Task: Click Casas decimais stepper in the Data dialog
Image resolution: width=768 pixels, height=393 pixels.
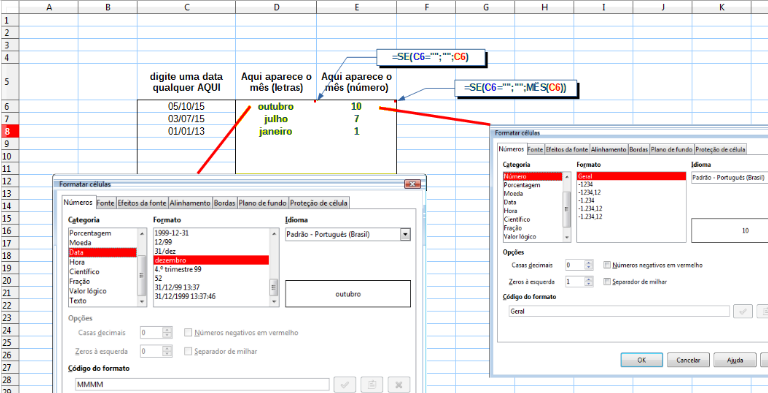Action: click(x=168, y=333)
